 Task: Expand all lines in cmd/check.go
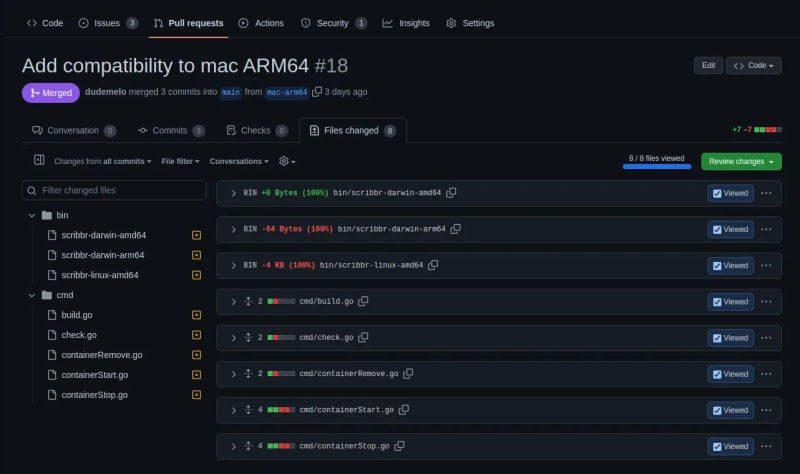[248, 338]
